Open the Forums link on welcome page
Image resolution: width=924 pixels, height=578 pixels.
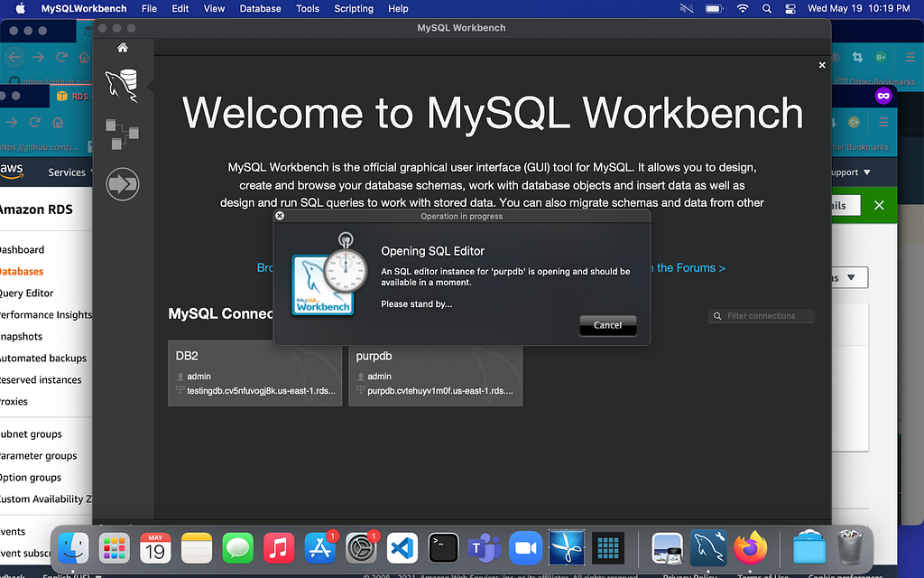point(690,267)
